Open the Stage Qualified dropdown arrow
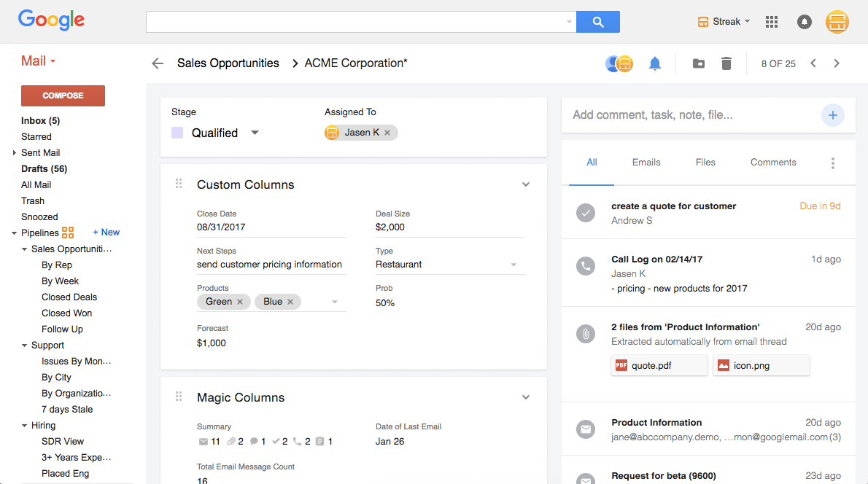This screenshot has width=868, height=484. [x=255, y=133]
